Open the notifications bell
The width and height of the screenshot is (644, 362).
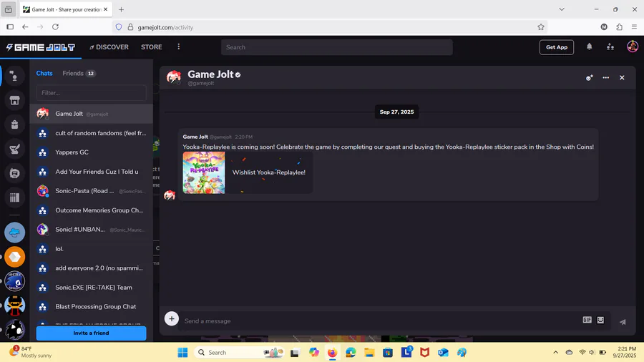click(x=590, y=47)
